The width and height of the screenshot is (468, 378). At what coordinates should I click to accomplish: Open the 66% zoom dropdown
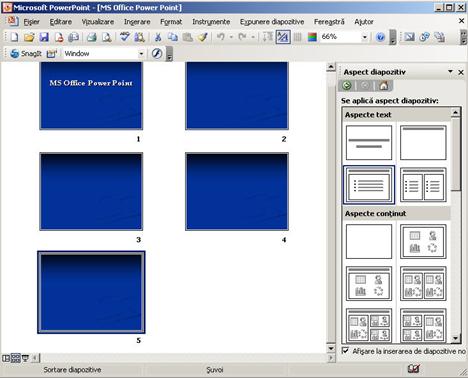click(364, 37)
